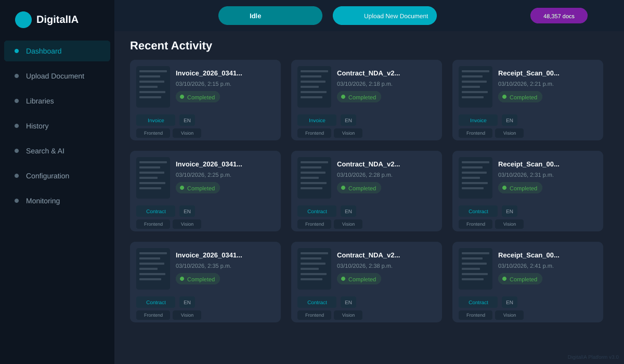Select the Dashboard sidebar icon
Screen dimensions: 624x364
pos(16,51)
